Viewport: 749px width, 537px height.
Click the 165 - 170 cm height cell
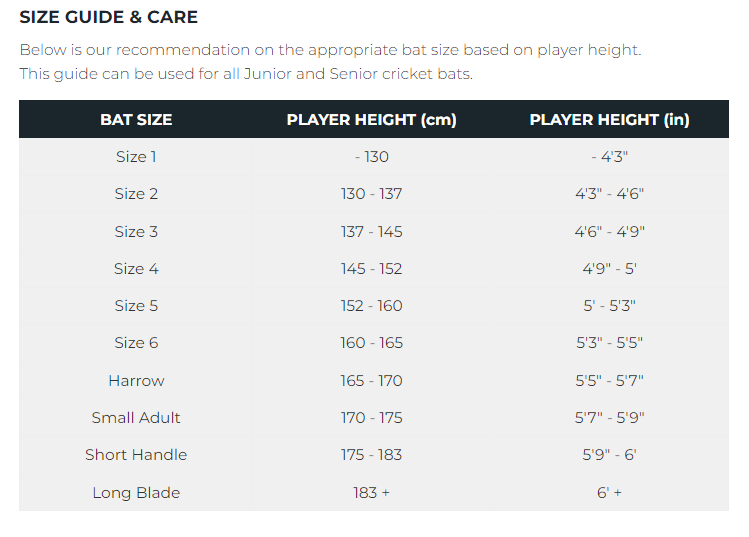coord(371,381)
